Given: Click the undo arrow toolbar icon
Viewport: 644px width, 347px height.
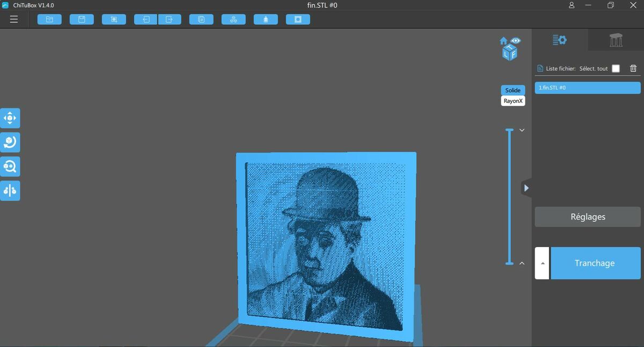Looking at the screenshot, I should pos(145,19).
